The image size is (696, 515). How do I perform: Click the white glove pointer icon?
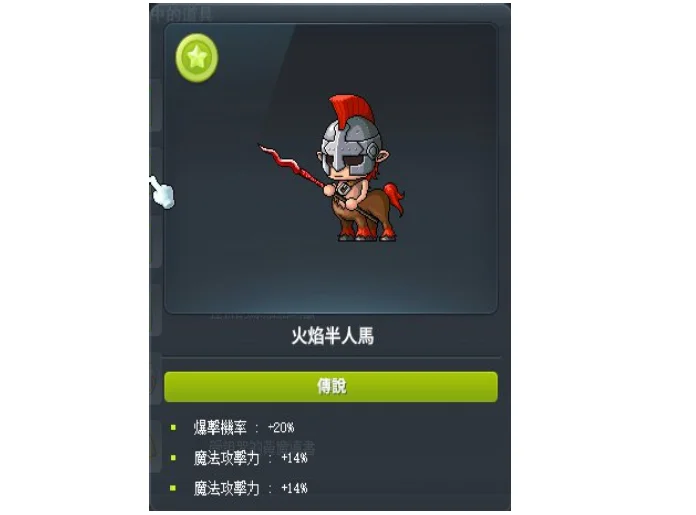162,193
